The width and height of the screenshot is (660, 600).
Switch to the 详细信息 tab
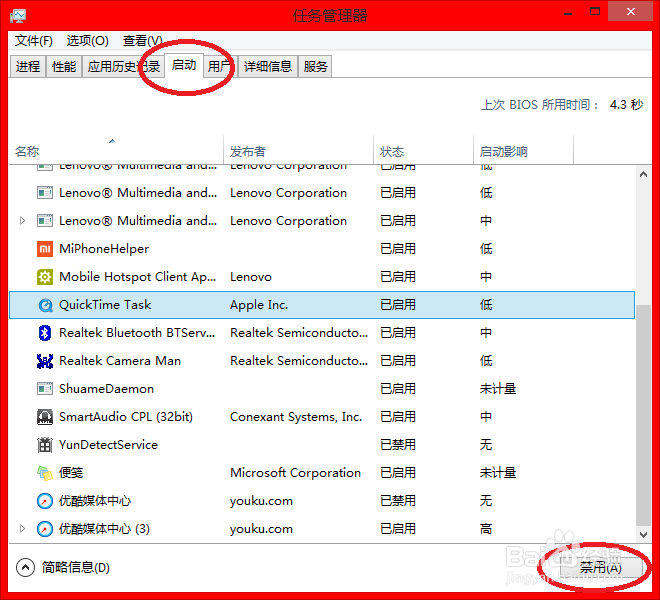click(268, 67)
